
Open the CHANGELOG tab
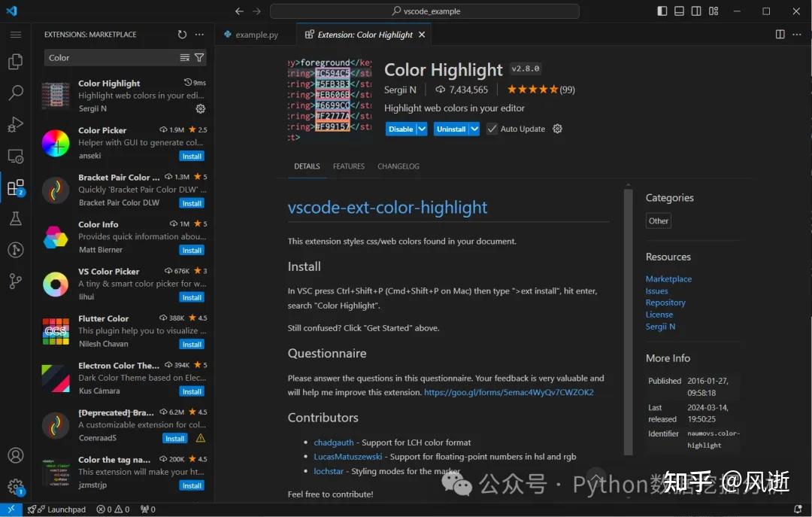398,166
